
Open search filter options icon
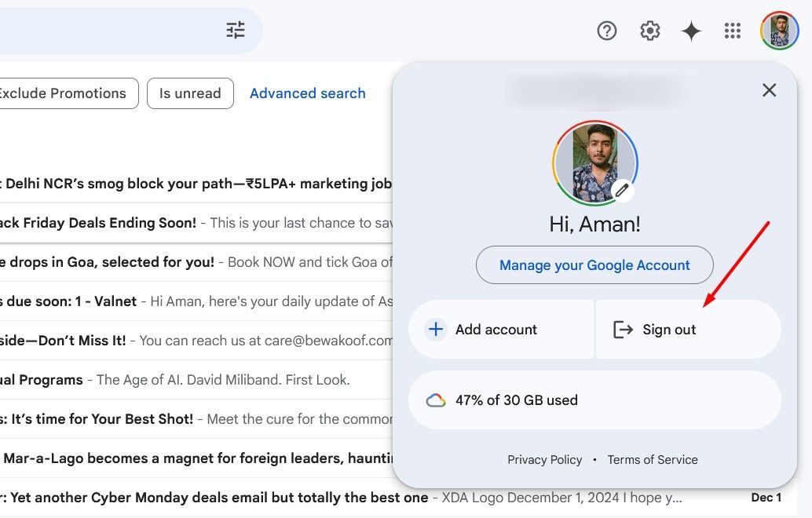236,31
